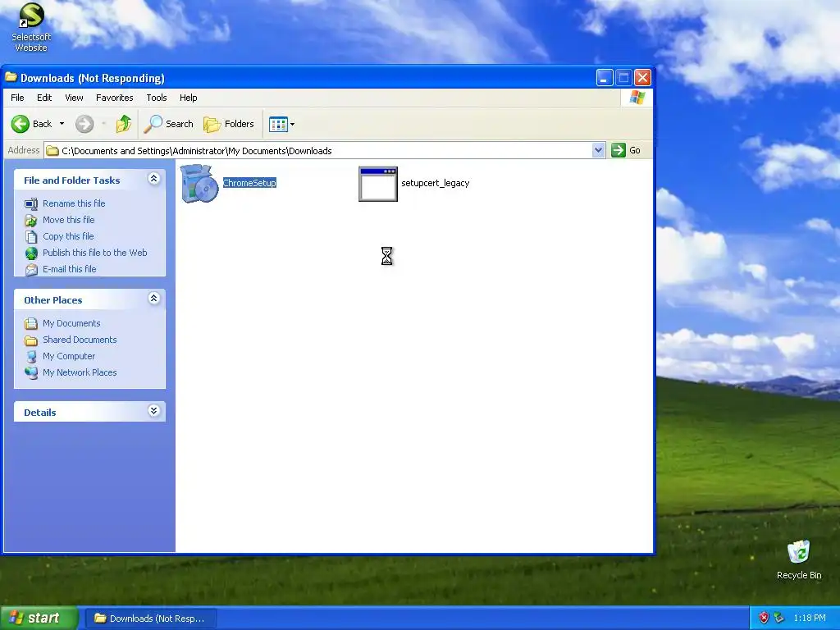
Task: Click the Forward arrow icon
Action: tap(84, 124)
